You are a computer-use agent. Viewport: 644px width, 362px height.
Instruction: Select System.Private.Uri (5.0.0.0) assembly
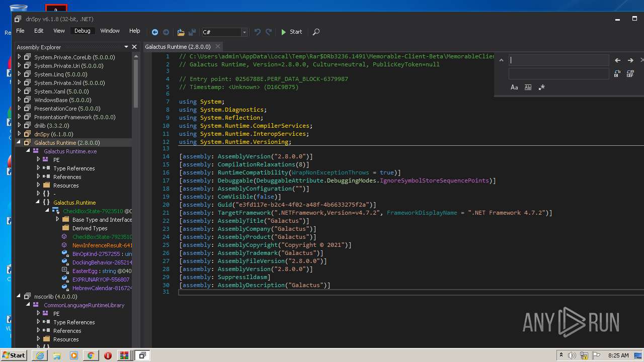coord(68,66)
